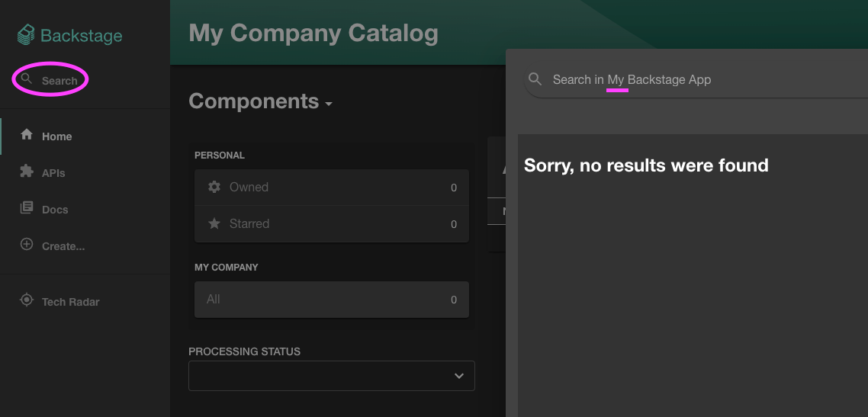Image resolution: width=868 pixels, height=417 pixels.
Task: Click the "My Company Catalog" page title
Action: [313, 34]
